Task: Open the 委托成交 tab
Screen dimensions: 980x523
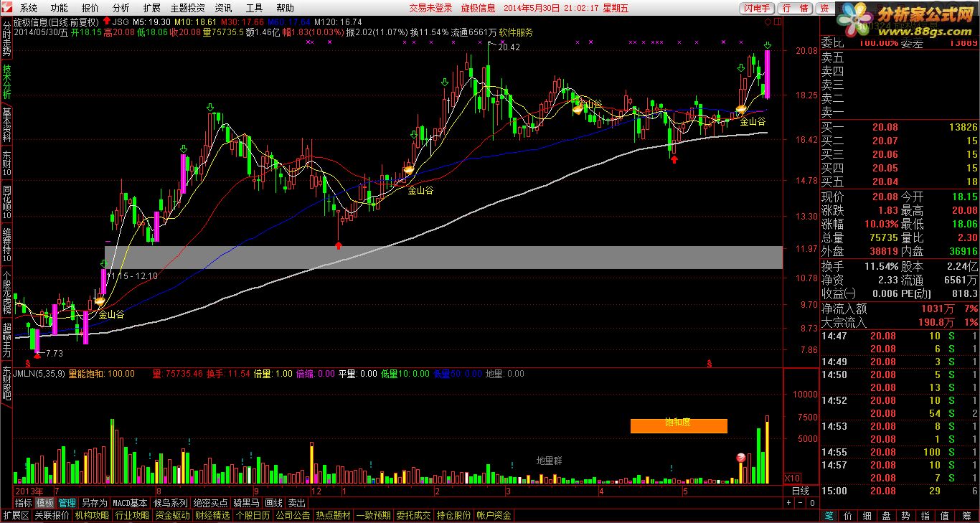Action: pos(413,515)
